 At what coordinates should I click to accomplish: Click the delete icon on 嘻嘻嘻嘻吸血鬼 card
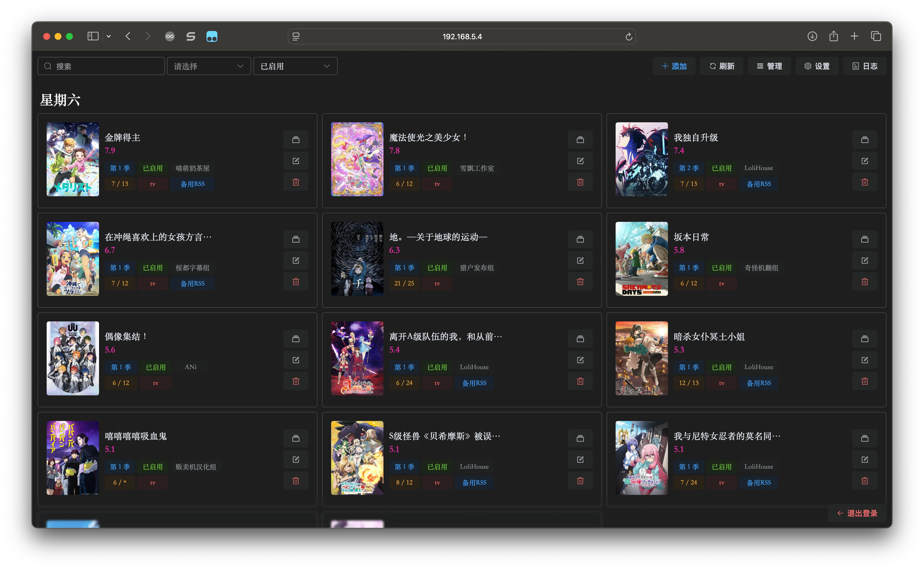[x=296, y=480]
